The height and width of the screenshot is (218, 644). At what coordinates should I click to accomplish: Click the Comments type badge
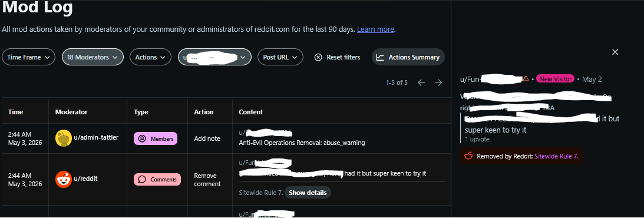[157, 180]
